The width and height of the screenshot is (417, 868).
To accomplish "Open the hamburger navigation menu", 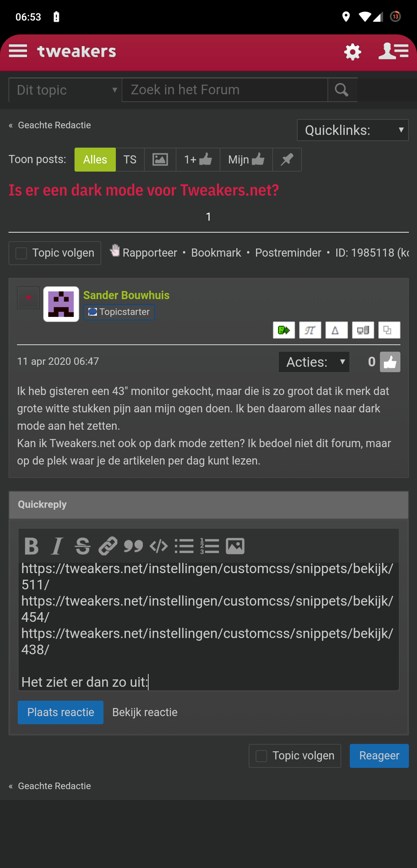I will pyautogui.click(x=18, y=51).
